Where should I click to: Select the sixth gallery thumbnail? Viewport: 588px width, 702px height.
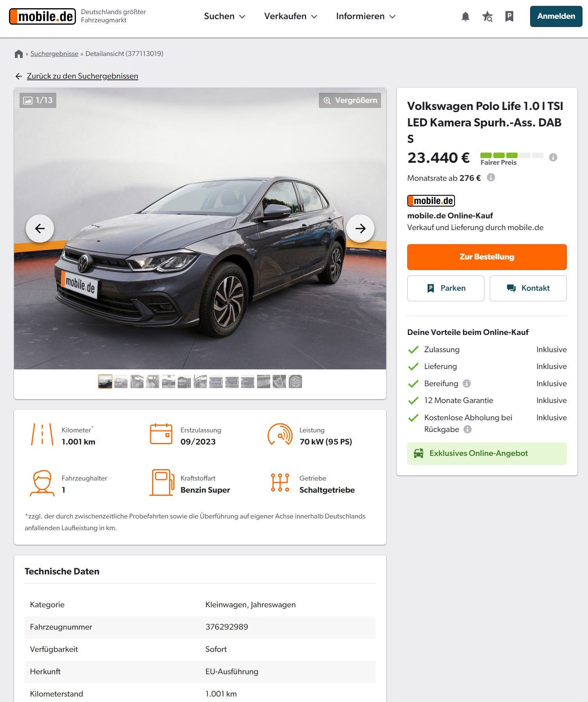[x=184, y=382]
